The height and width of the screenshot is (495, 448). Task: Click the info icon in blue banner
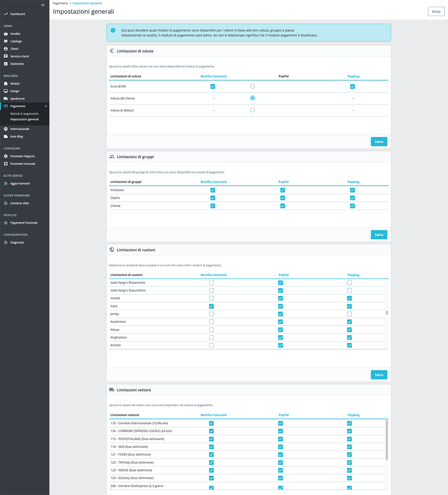113,30
